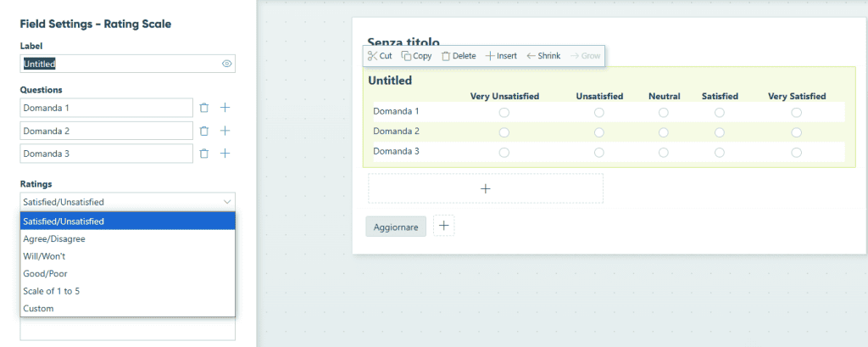Select Very Satisfied for Domanda 2
Image resolution: width=868 pixels, height=347 pixels.
click(796, 132)
